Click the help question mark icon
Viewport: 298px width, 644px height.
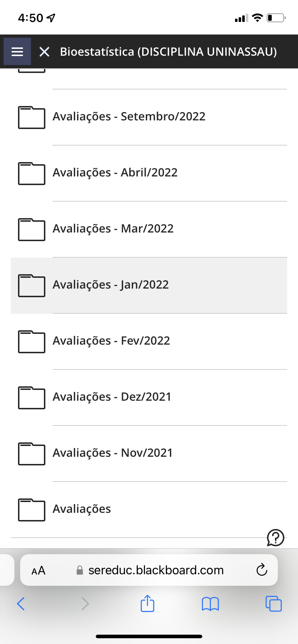[x=275, y=538]
